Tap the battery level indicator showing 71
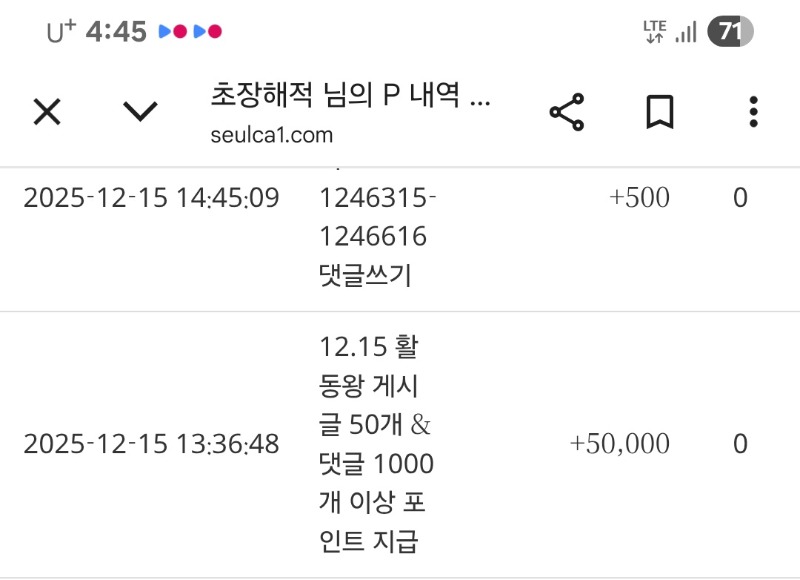Screen dimensions: 800x580 pyautogui.click(x=732, y=30)
